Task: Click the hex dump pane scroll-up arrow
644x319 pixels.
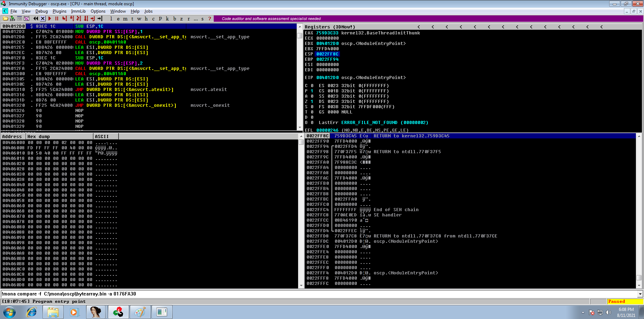Action: [x=301, y=136]
